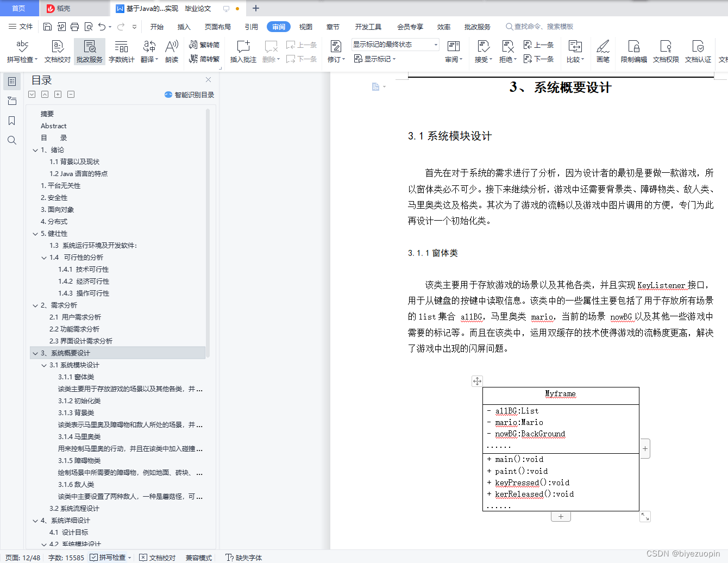Open the 文件 menu
728x563 pixels.
tap(21, 27)
